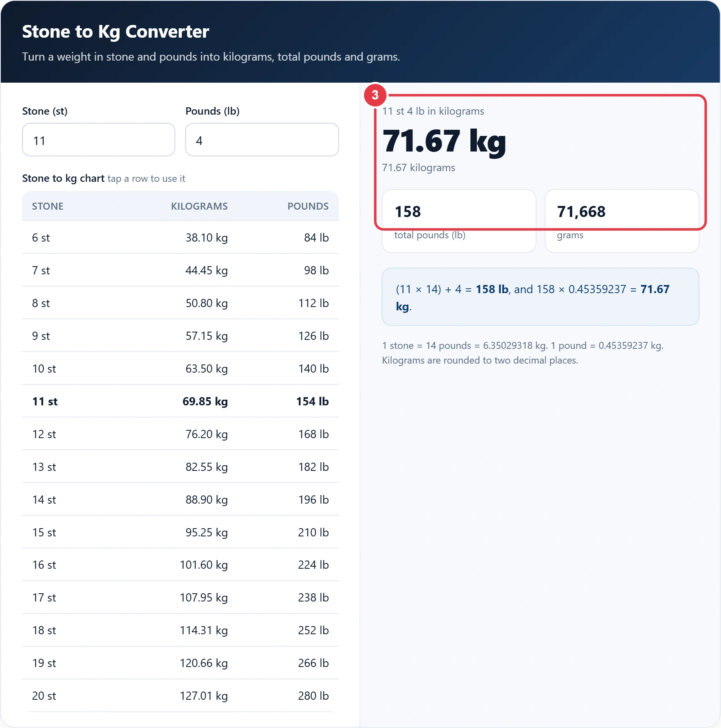Pick the 9 st chart row
This screenshot has height=728, width=721.
tap(181, 336)
